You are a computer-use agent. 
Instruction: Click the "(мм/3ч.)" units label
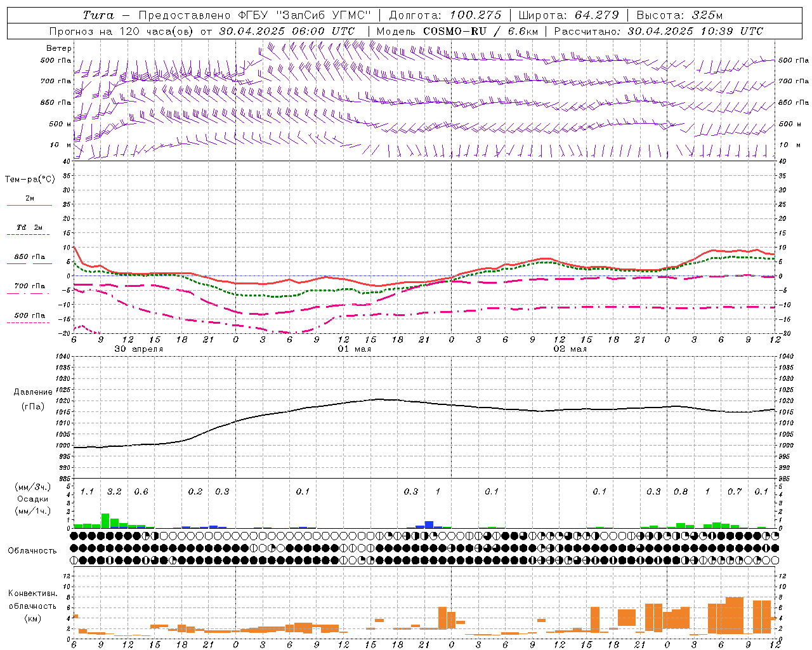33,487
